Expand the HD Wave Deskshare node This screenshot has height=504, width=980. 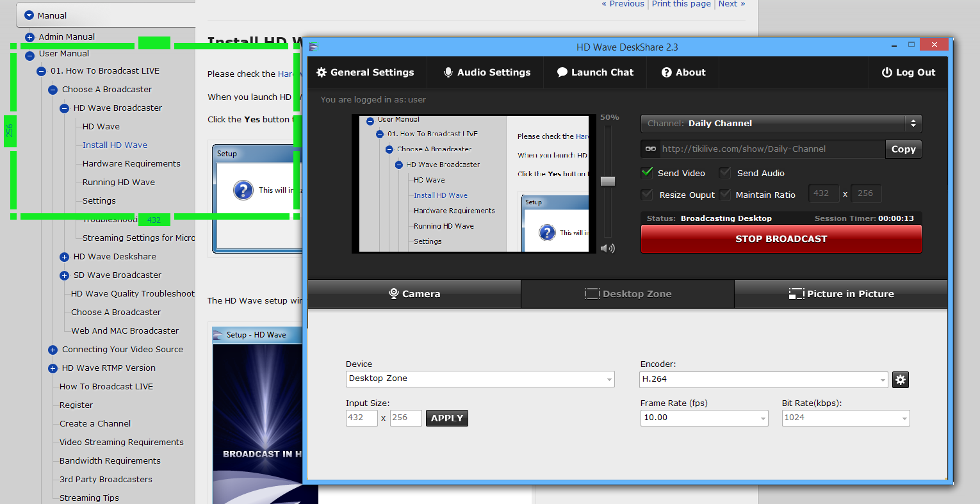[x=64, y=257]
